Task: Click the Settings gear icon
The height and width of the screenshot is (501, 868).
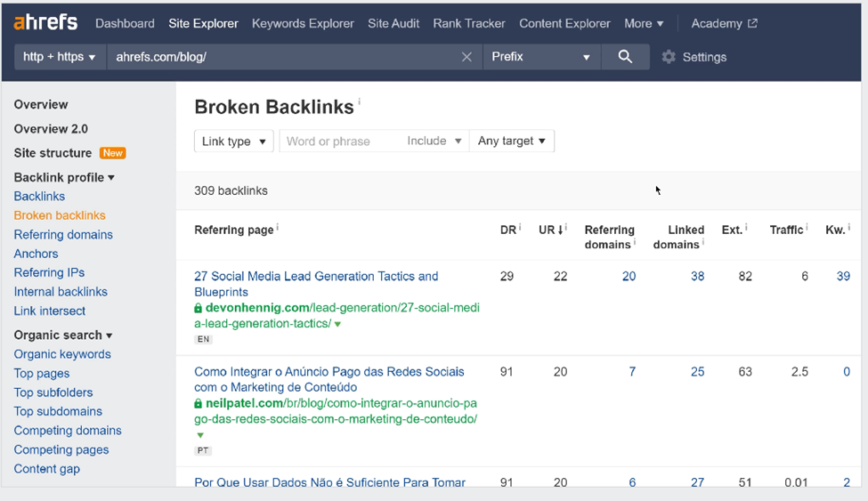Action: (x=669, y=57)
